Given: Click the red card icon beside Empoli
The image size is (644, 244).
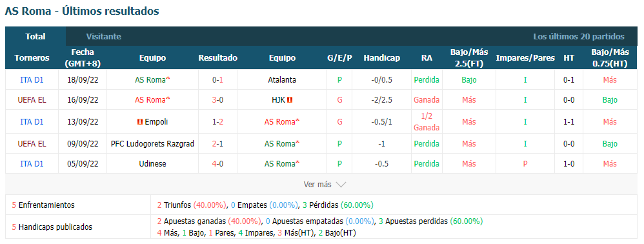Looking at the screenshot, I should [x=139, y=121].
